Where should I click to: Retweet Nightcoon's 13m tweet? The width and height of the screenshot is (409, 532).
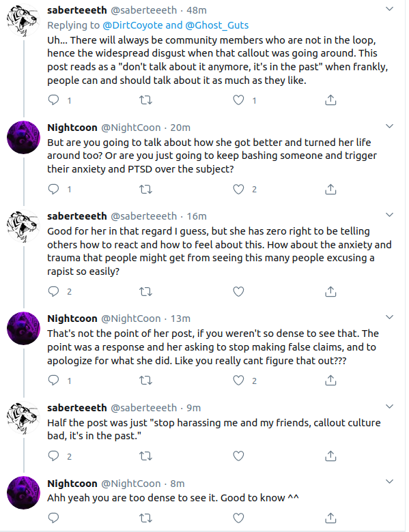(146, 381)
